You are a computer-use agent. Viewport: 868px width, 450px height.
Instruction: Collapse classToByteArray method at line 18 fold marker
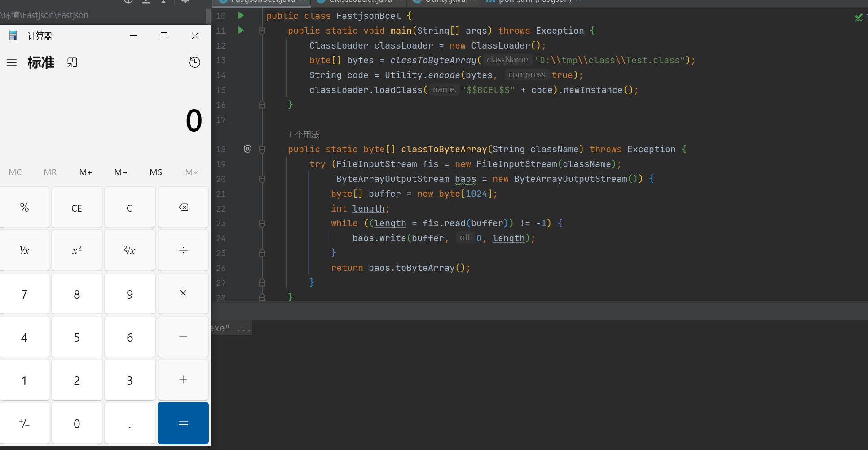click(262, 149)
